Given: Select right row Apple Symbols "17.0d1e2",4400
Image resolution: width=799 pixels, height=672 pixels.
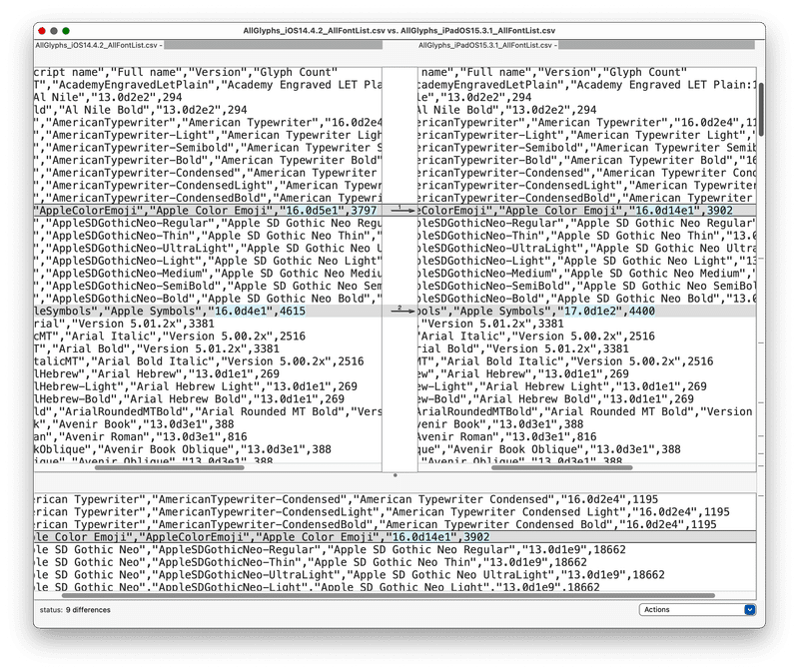Looking at the screenshot, I should coord(587,311).
